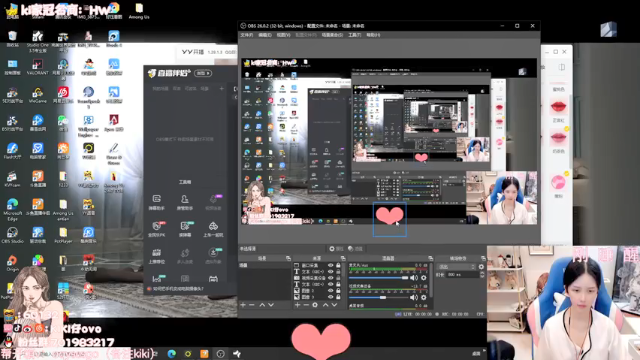Click the 300 ms duration input field
The height and width of the screenshot is (360, 640).
point(462,275)
